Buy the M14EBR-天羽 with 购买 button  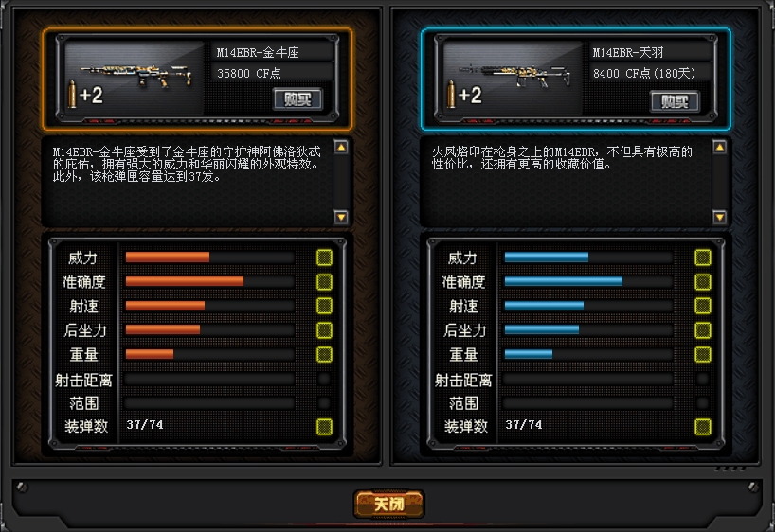tap(675, 101)
